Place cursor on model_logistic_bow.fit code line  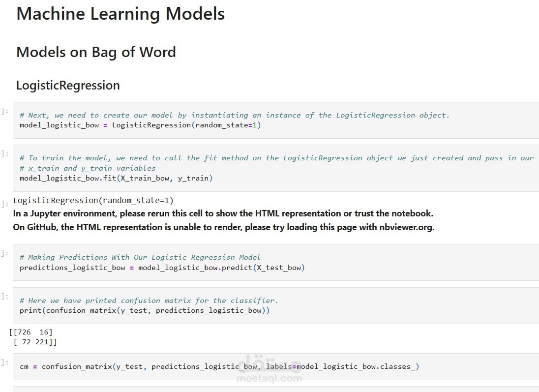tap(116, 178)
